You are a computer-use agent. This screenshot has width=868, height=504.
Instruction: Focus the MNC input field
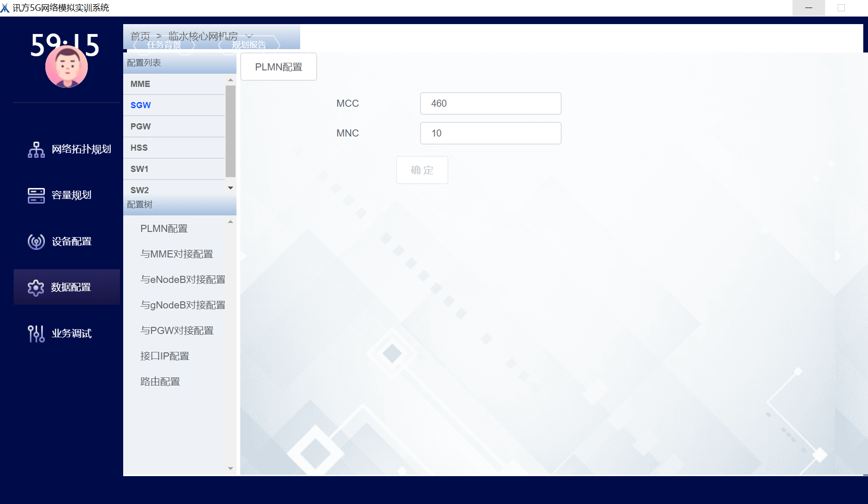pyautogui.click(x=490, y=133)
